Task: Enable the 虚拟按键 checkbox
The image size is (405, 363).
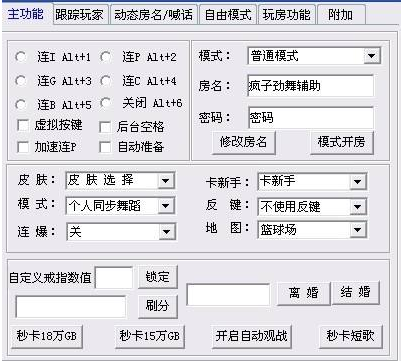Action: [23, 125]
